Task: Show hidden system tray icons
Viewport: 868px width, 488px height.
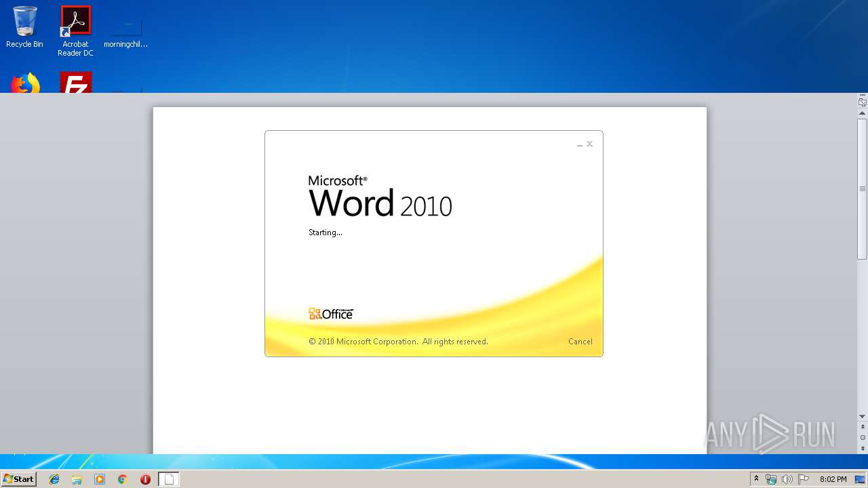Action: click(757, 479)
